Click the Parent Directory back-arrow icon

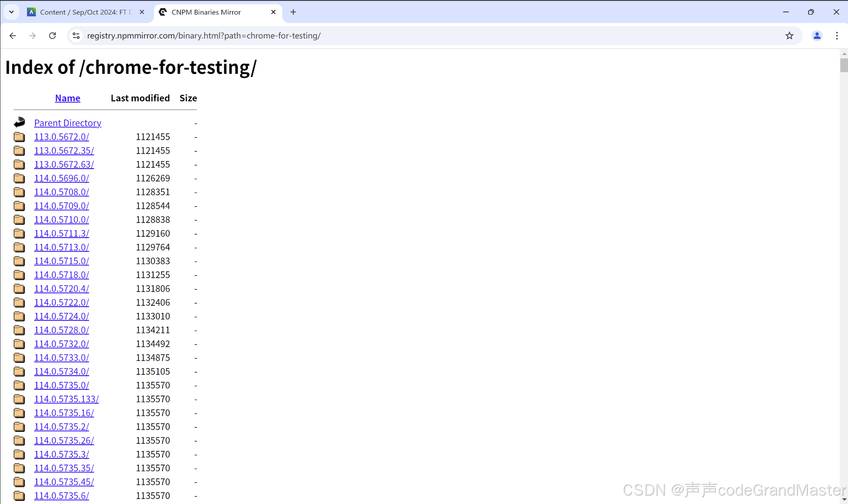click(x=19, y=122)
